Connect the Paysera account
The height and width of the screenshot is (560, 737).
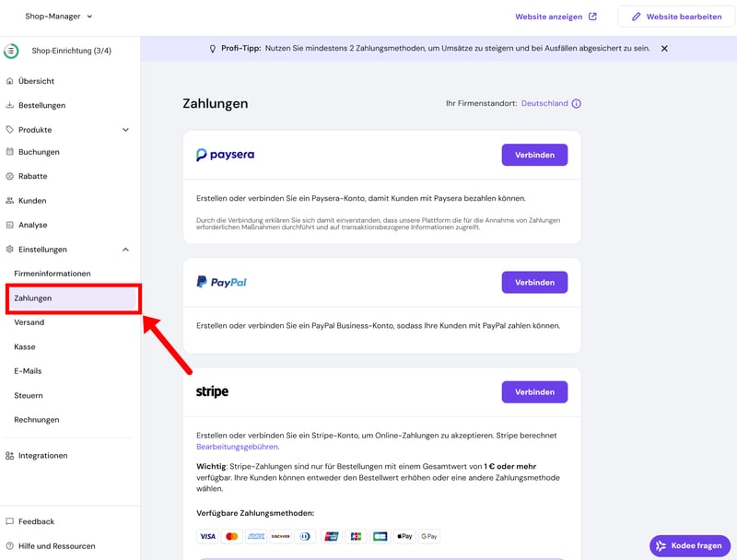pyautogui.click(x=534, y=155)
